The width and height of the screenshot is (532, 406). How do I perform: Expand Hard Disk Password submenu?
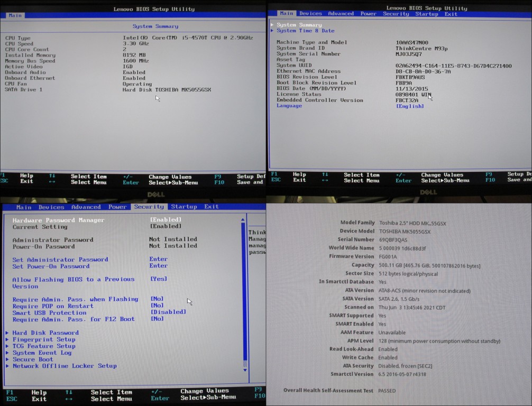45,333
